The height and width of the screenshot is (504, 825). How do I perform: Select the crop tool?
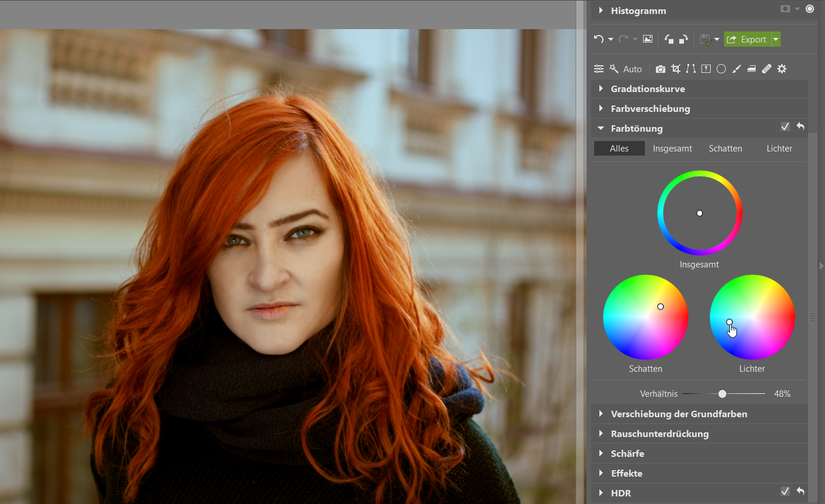coord(676,69)
